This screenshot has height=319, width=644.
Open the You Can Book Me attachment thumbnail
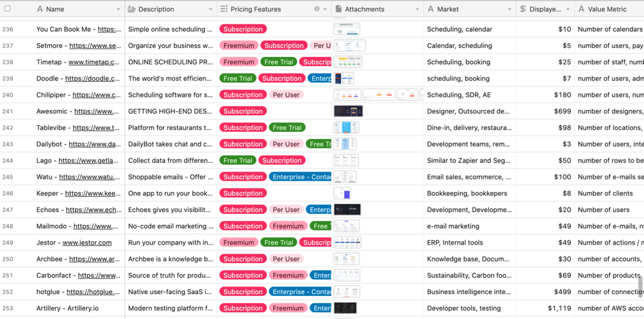point(347,29)
